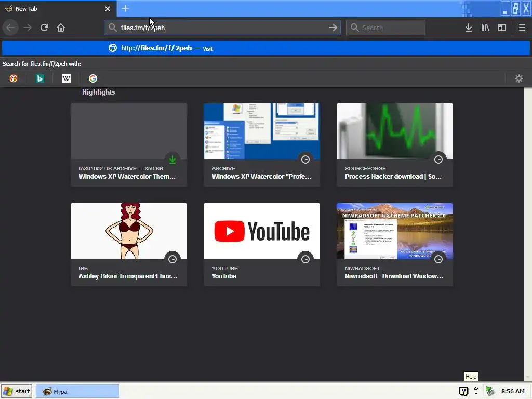Click the network tray icon in taskbar

490,391
